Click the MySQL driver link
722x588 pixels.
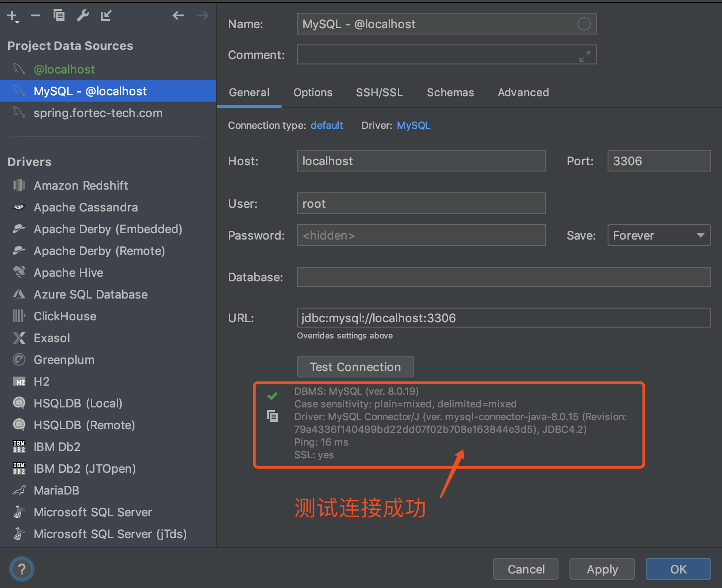pyautogui.click(x=414, y=125)
